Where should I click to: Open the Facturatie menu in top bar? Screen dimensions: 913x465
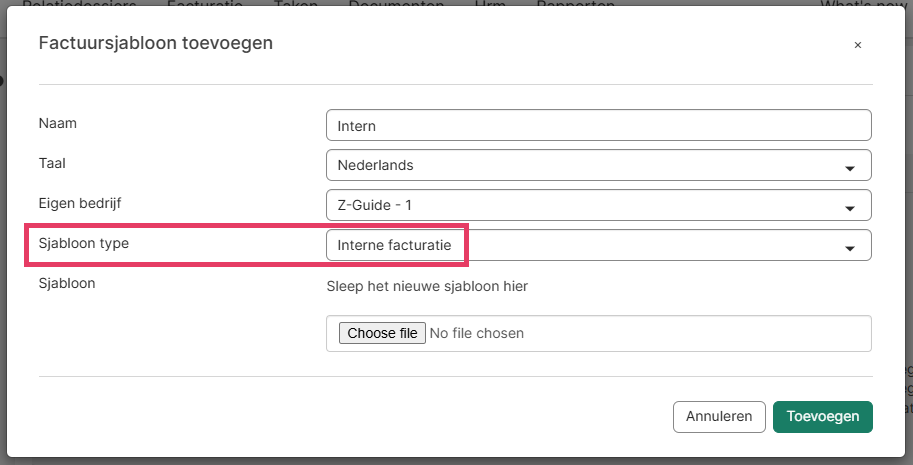(x=205, y=4)
